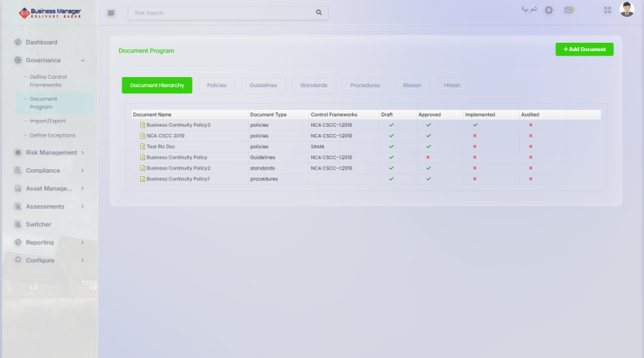Switch language to Arabic
644x358 pixels.
(529, 10)
